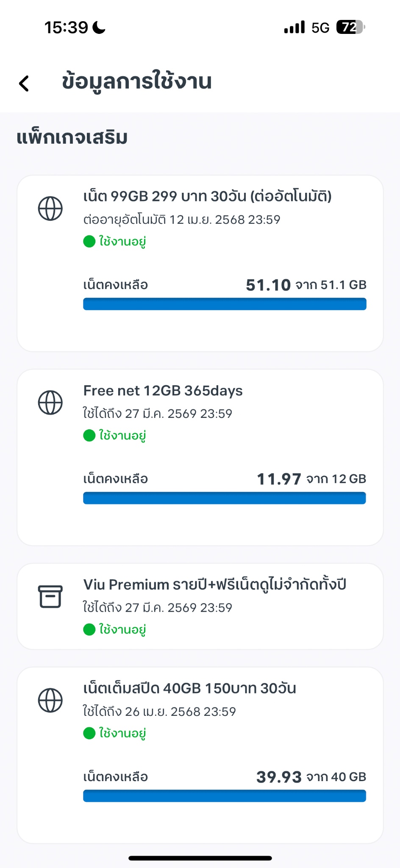This screenshot has height=868, width=400.
Task: Tap the home indicator bar
Action: pyautogui.click(x=200, y=858)
